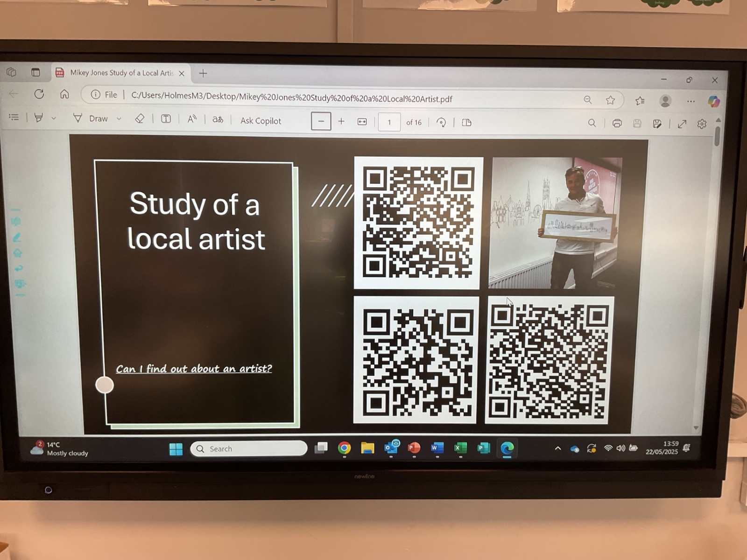Add this page to favorites star
This screenshot has width=747, height=560.
tap(610, 100)
